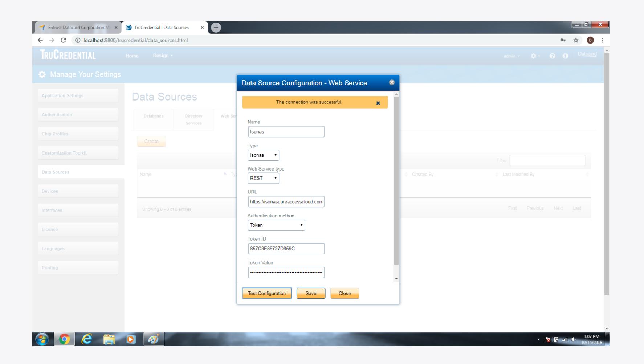The width and height of the screenshot is (644, 364).
Task: Click the browser back arrow
Action: pyautogui.click(x=41, y=40)
